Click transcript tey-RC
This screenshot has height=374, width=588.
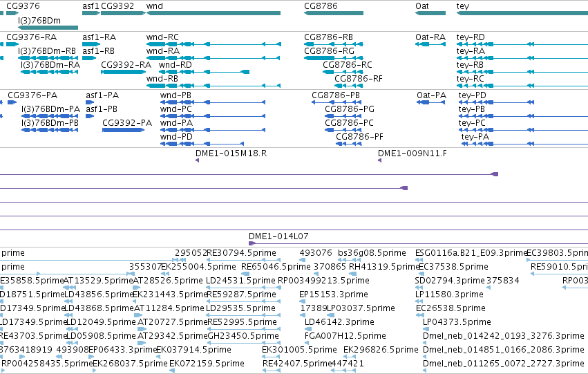coord(471,79)
